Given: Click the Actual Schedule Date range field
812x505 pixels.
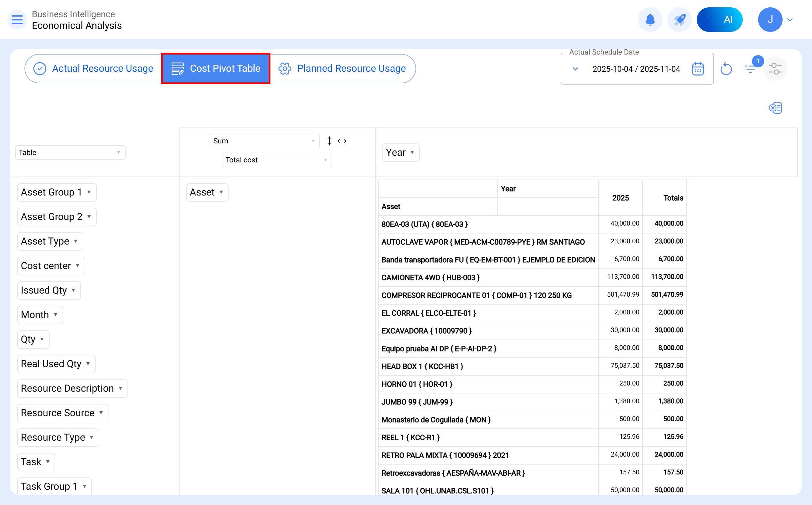Looking at the screenshot, I should point(636,69).
